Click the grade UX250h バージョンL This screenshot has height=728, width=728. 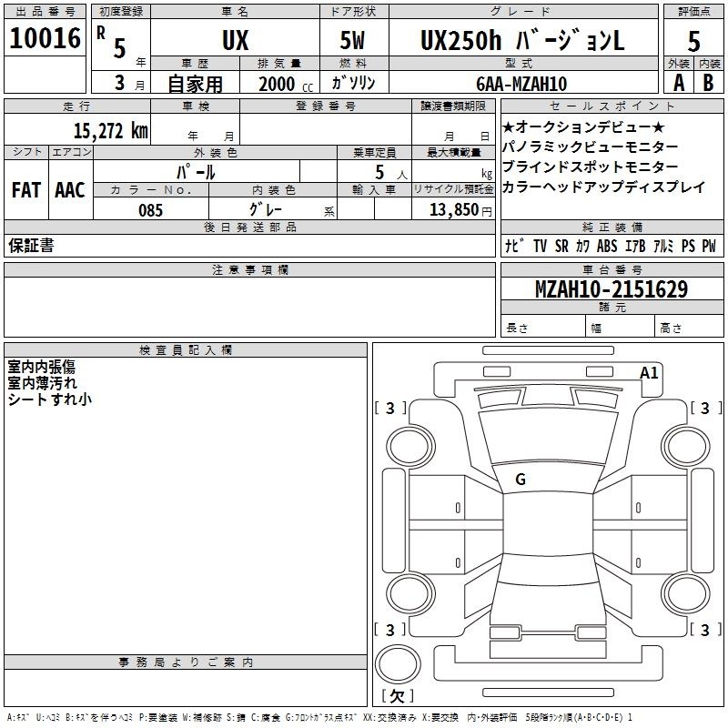tap(522, 41)
